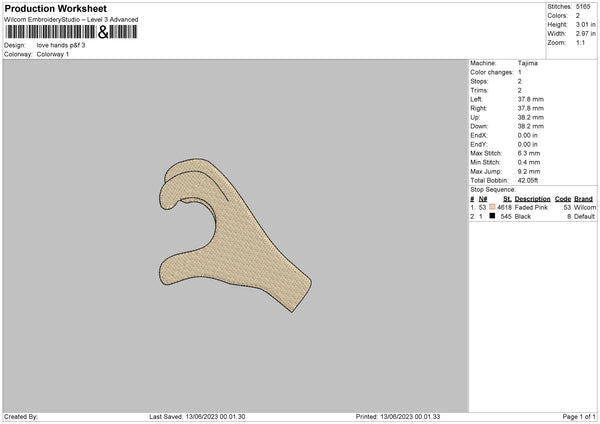
Task: Click the stitch count 4618
Action: pos(504,208)
